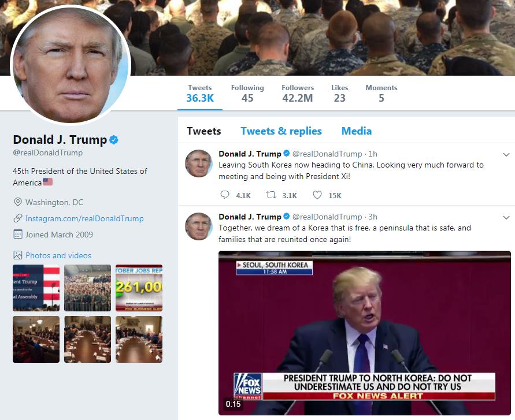Click the blue verified badge beside the profile name
Viewport: 515px width, 420px height.
coord(114,140)
